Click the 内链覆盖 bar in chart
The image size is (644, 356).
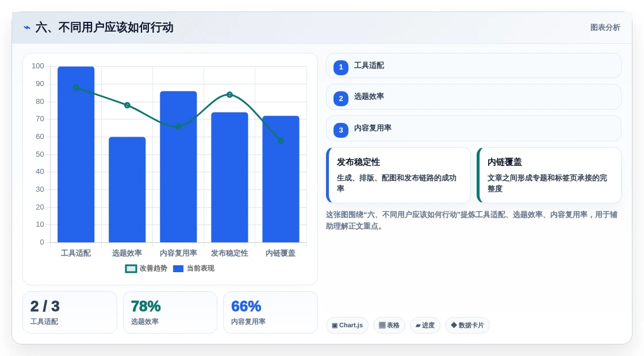pyautogui.click(x=281, y=179)
